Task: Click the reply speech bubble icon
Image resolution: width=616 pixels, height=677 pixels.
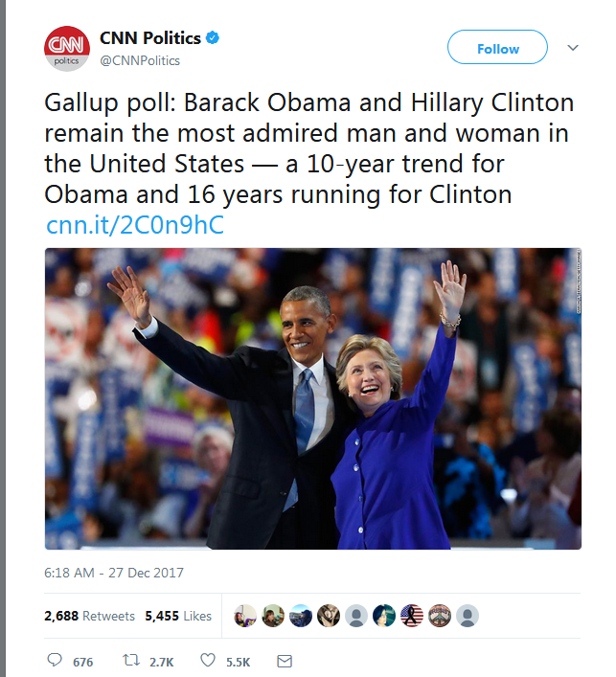Action: pos(55,661)
